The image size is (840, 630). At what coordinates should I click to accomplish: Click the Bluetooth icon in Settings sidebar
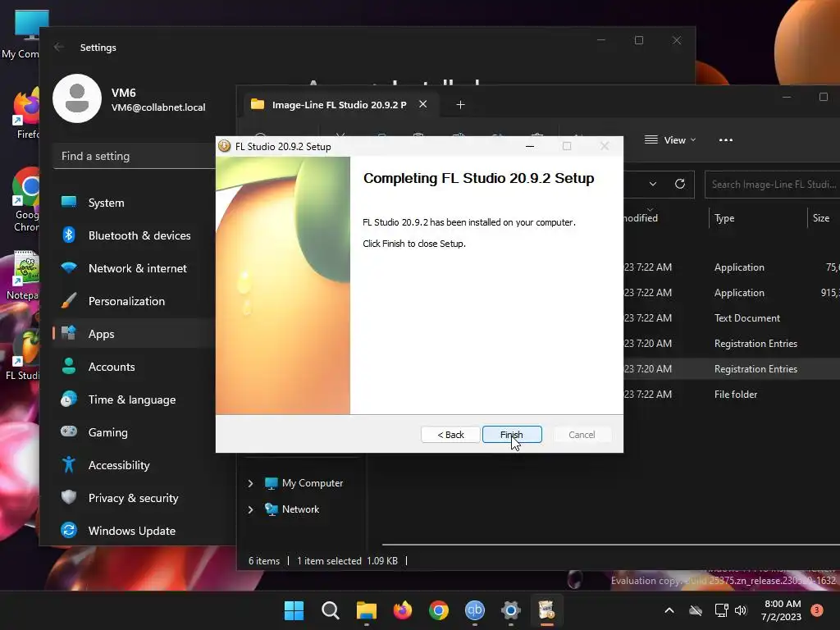(69, 235)
